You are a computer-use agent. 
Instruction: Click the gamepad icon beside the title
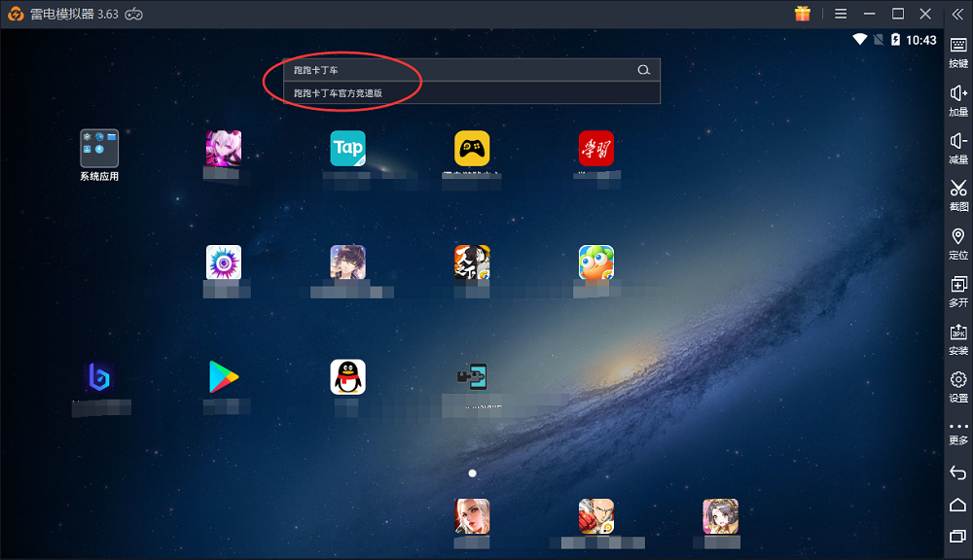click(134, 14)
